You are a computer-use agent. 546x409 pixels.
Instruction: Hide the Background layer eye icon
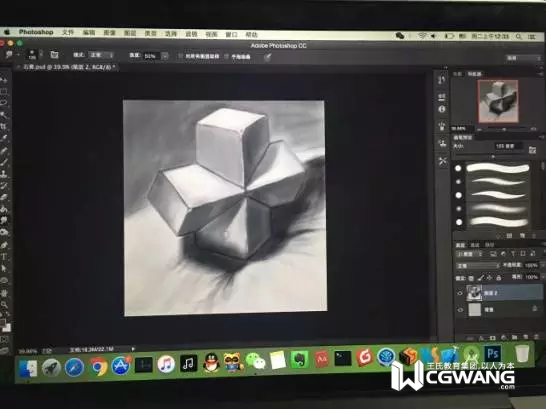[460, 309]
